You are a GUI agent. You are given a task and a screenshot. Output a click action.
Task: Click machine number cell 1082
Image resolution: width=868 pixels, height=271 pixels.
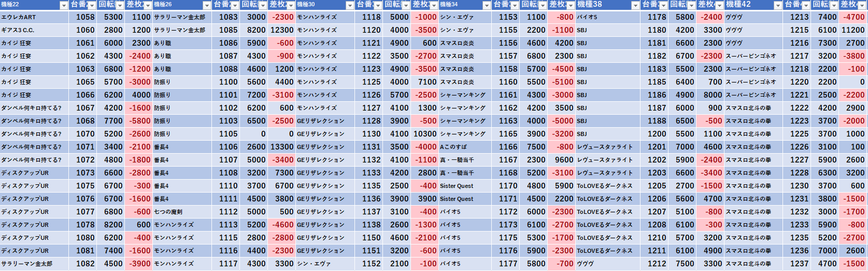[83, 264]
